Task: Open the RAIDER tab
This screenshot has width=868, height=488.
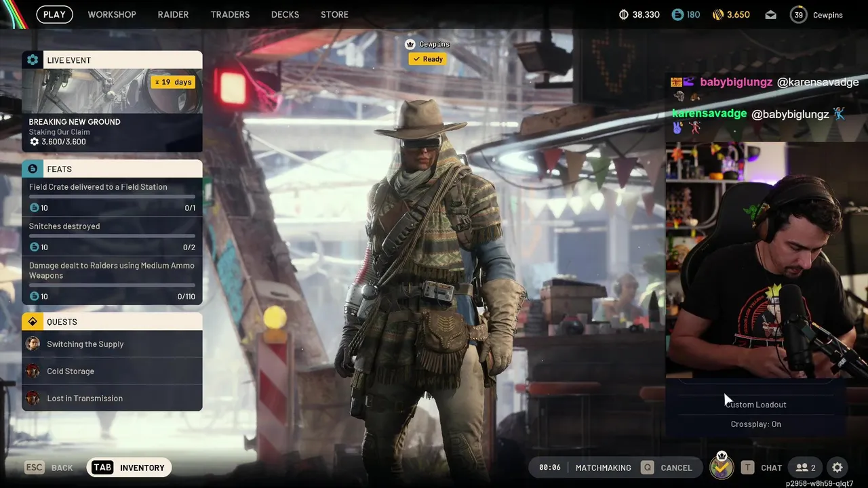Action: click(173, 14)
